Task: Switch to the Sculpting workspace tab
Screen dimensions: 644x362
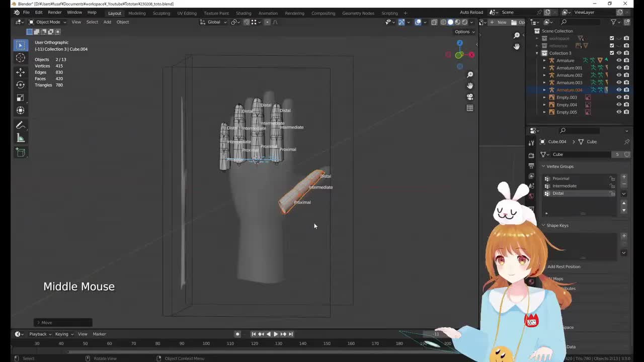Action: [162, 13]
